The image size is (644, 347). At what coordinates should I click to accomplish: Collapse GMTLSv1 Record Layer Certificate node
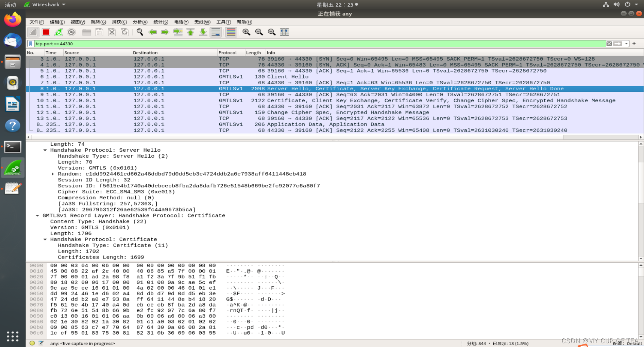pos(37,216)
